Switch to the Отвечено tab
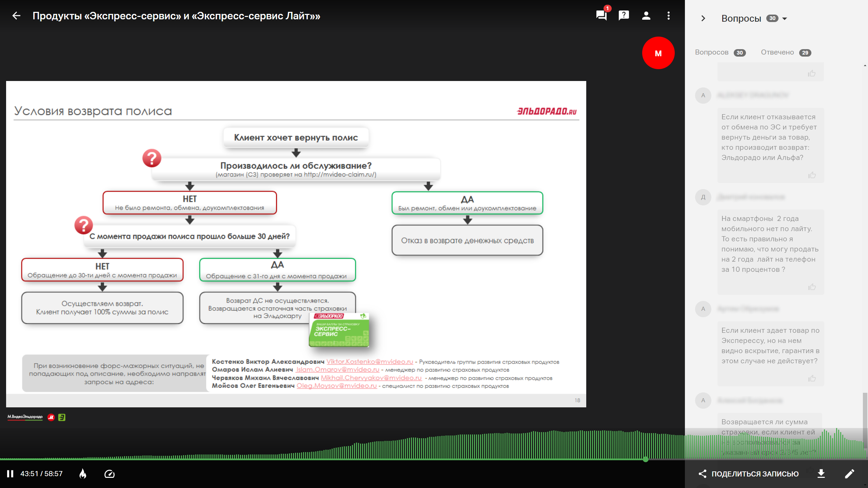The image size is (868, 488). (x=786, y=52)
